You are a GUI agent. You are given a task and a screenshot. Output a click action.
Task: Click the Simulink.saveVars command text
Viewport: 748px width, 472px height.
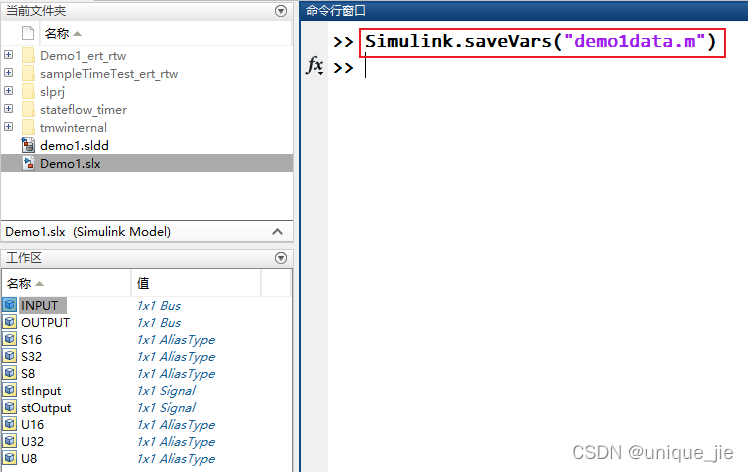540,42
